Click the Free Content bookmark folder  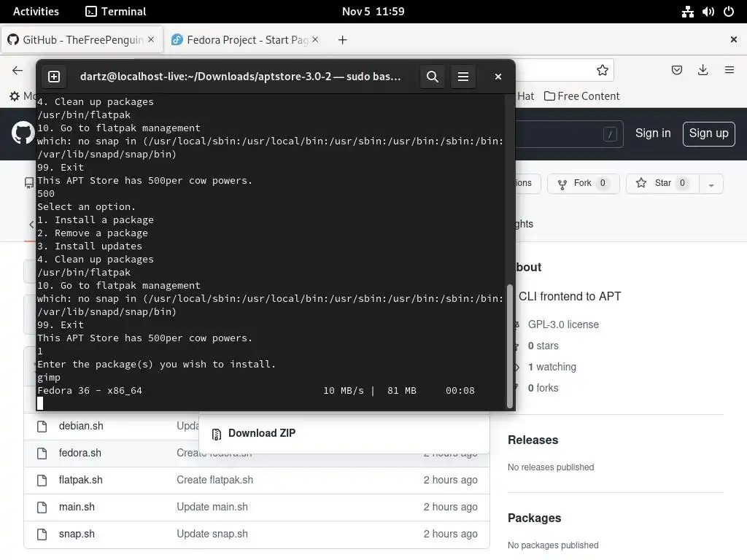[581, 96]
